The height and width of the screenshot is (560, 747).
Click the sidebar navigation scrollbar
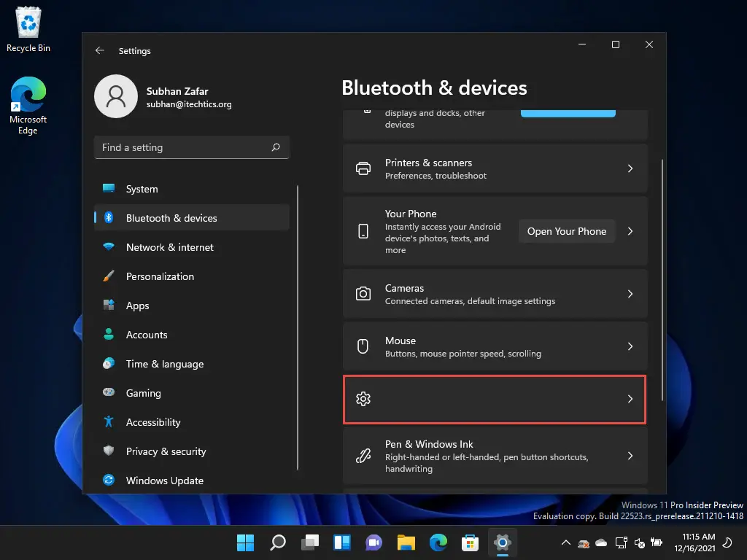click(x=298, y=327)
